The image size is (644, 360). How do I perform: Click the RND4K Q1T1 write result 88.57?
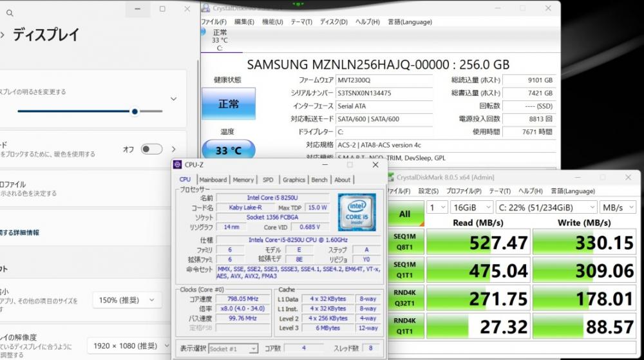[585, 327]
